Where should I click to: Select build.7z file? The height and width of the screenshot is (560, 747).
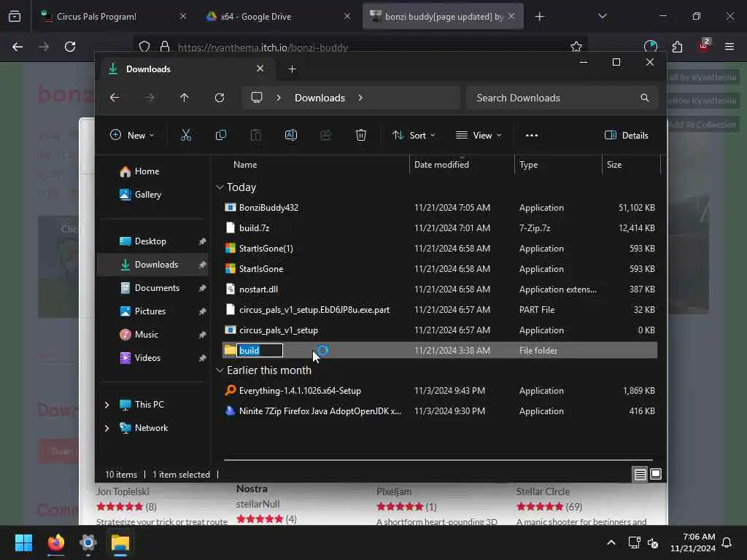pos(440,228)
